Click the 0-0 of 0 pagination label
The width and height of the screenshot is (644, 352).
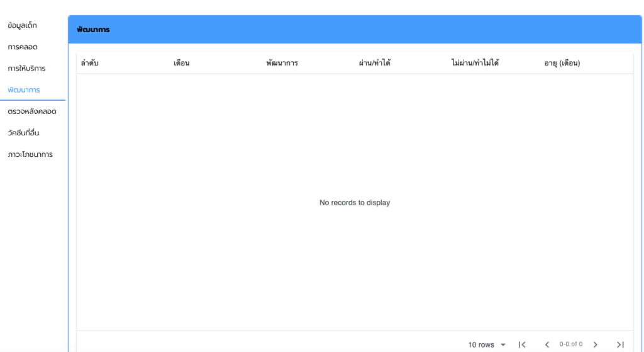571,344
